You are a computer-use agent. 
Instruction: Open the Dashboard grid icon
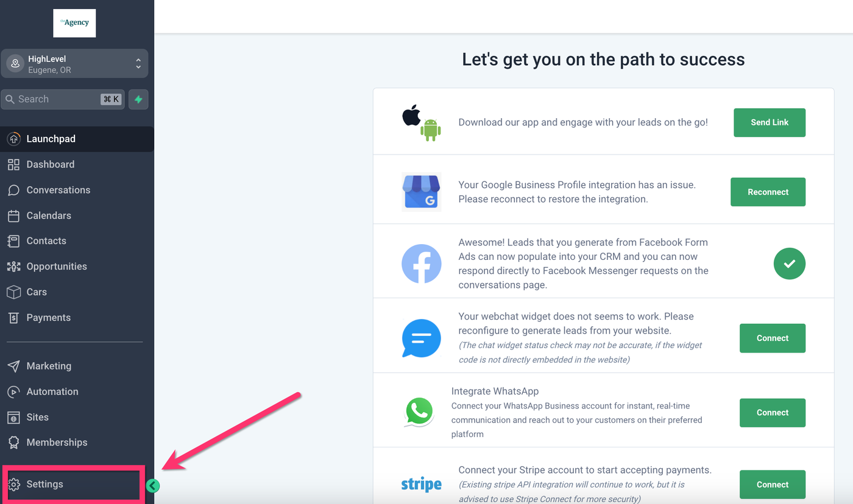[13, 164]
